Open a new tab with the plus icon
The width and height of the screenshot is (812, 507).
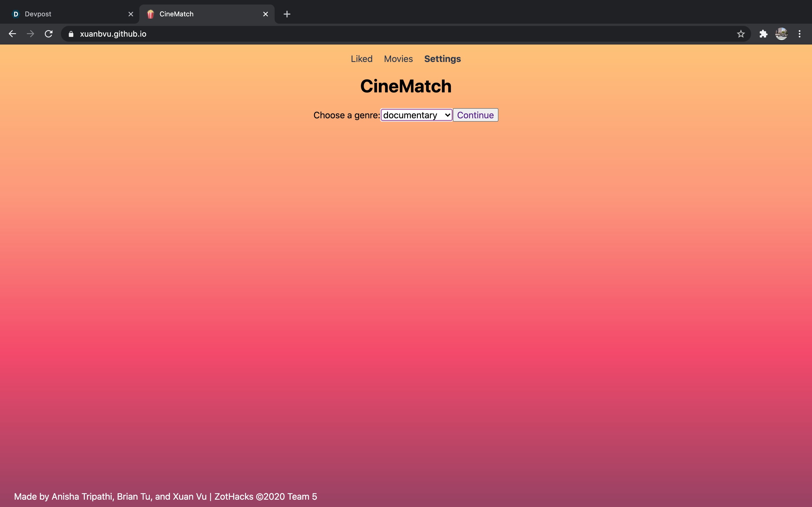click(286, 14)
